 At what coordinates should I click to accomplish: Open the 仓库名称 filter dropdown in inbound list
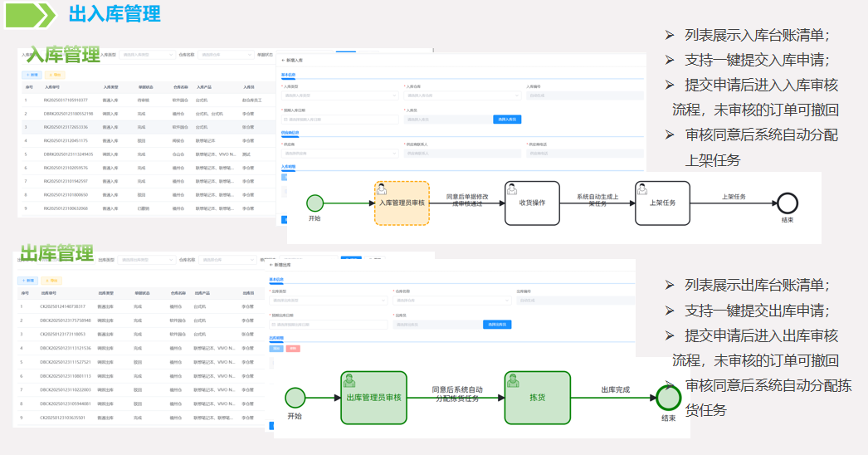(x=225, y=55)
